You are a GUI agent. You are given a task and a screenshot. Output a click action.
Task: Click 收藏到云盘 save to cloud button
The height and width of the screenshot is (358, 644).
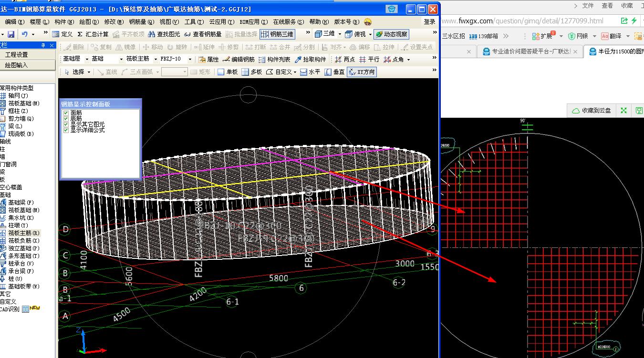coord(591,111)
